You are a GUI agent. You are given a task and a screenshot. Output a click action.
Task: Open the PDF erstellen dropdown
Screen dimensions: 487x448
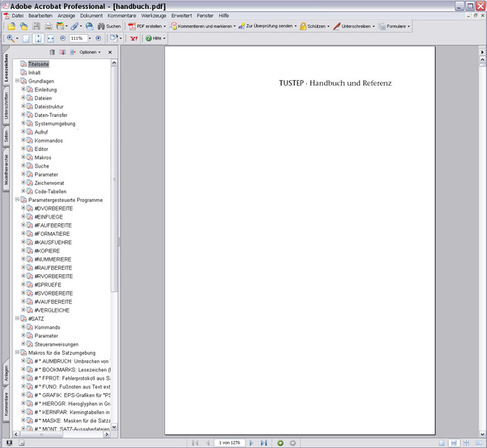click(x=147, y=26)
